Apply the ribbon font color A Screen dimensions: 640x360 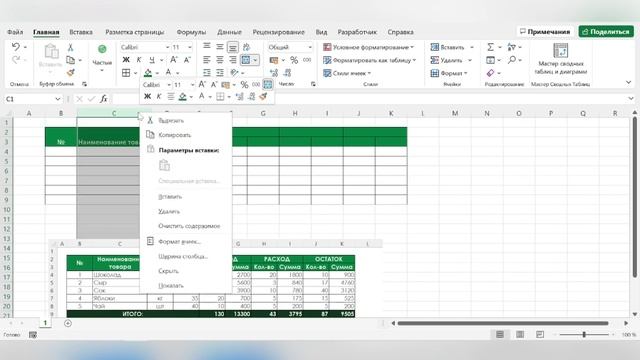(x=168, y=73)
